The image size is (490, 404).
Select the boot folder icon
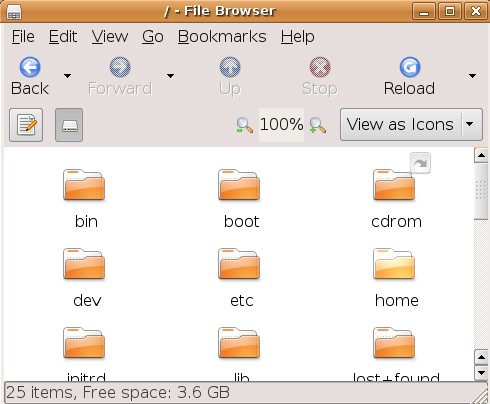click(239, 185)
